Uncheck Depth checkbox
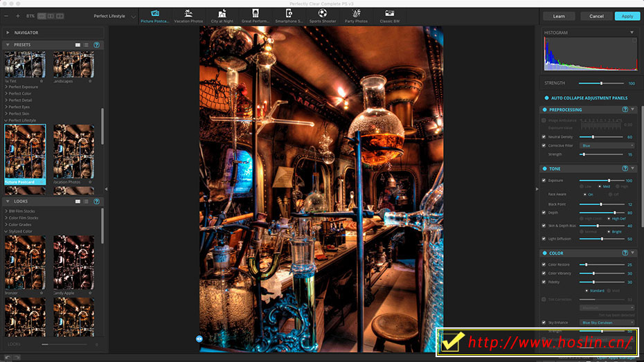The width and height of the screenshot is (644, 362). click(544, 212)
